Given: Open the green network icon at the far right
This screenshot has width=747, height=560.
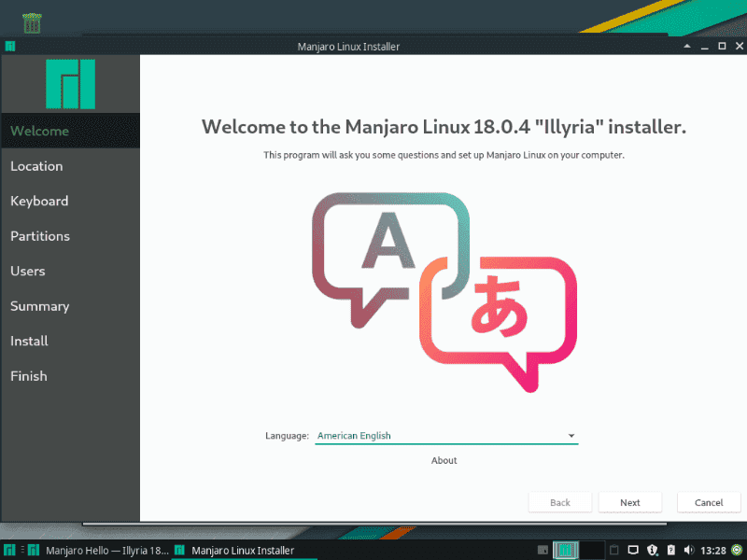Looking at the screenshot, I should [x=736, y=550].
